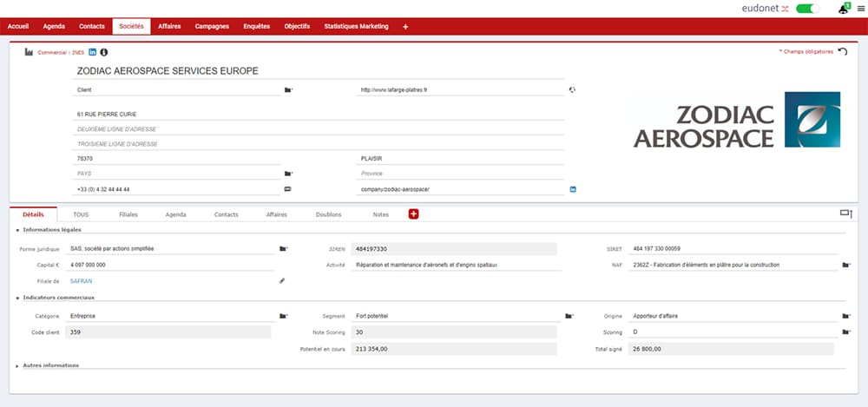
Task: Click the eudonet logo
Action: pyautogui.click(x=765, y=9)
